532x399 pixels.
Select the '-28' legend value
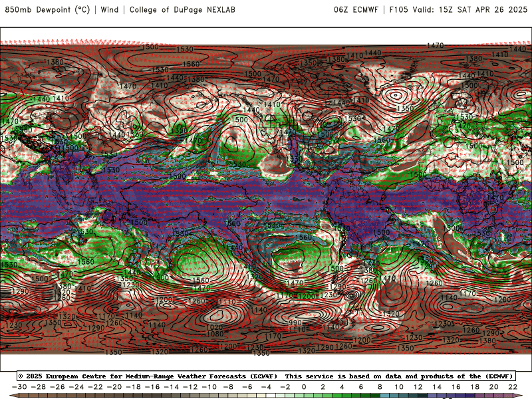coord(39,387)
